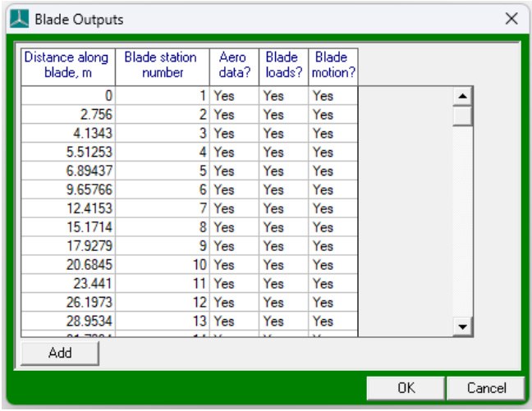The width and height of the screenshot is (532, 411).
Task: Toggle Blade motion for station 9
Action: tap(332, 246)
